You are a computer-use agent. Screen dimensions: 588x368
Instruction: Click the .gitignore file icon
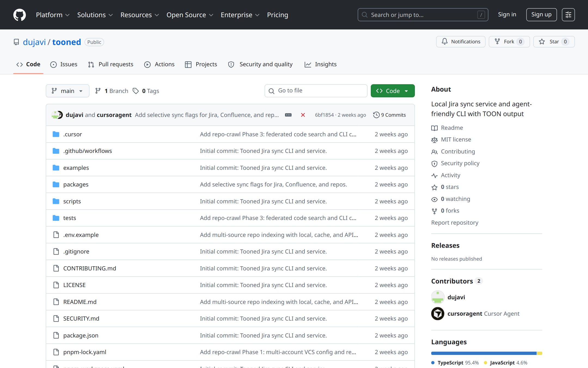(x=56, y=252)
